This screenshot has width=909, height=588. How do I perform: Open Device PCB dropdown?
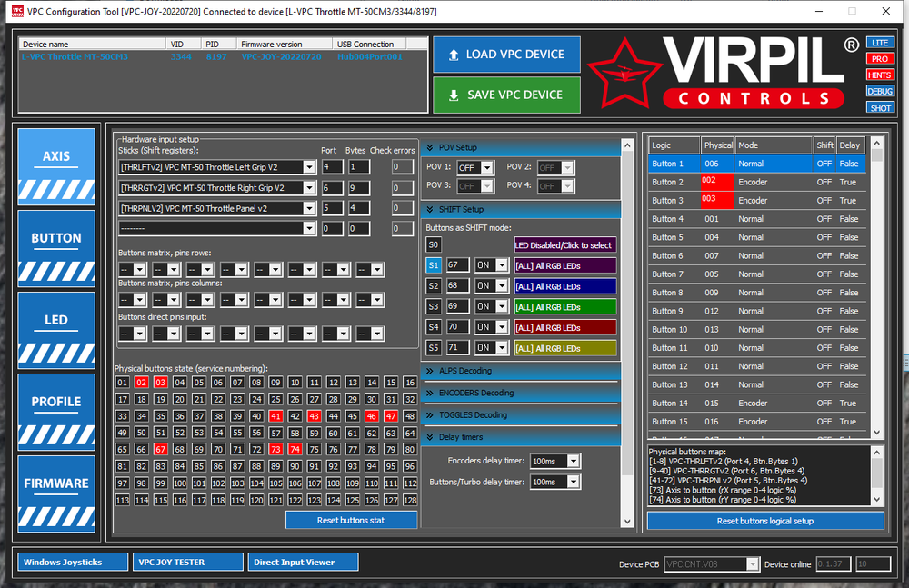pos(753,563)
